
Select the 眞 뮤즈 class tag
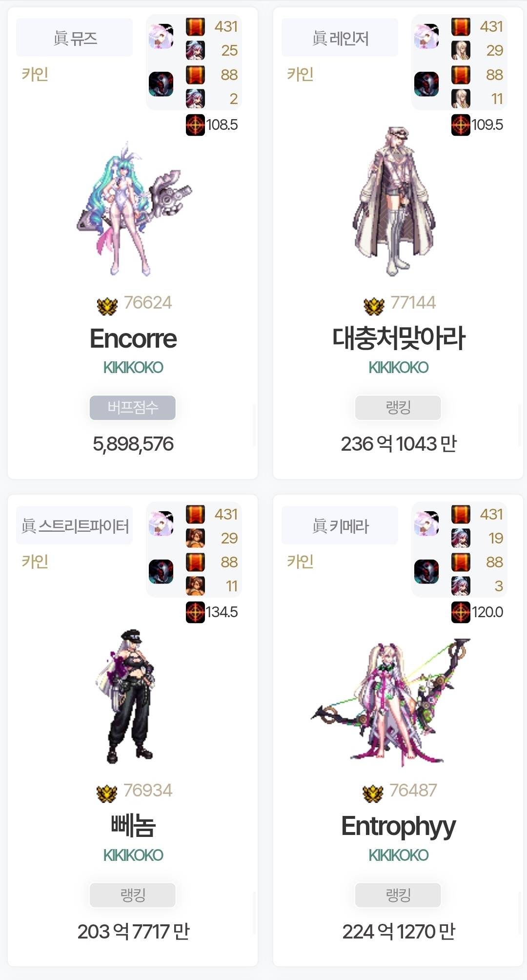[75, 38]
